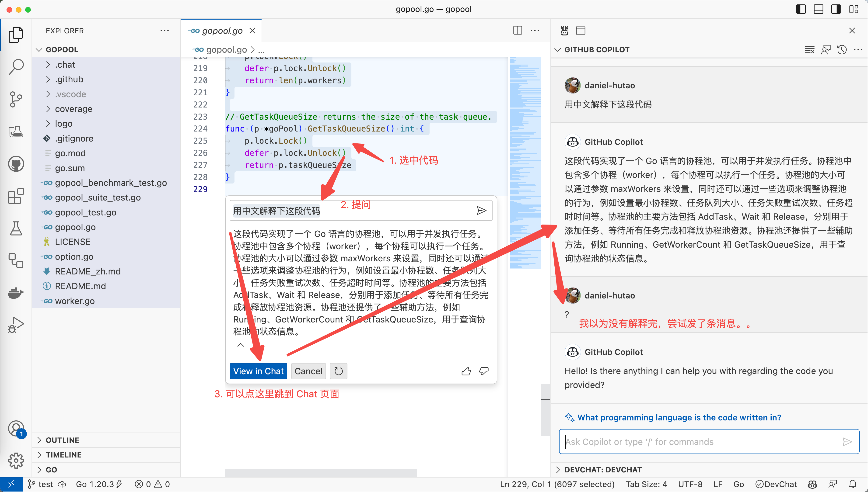Screen dimensions: 868x492
Task: Open the Extensions view icon
Action: point(16,196)
